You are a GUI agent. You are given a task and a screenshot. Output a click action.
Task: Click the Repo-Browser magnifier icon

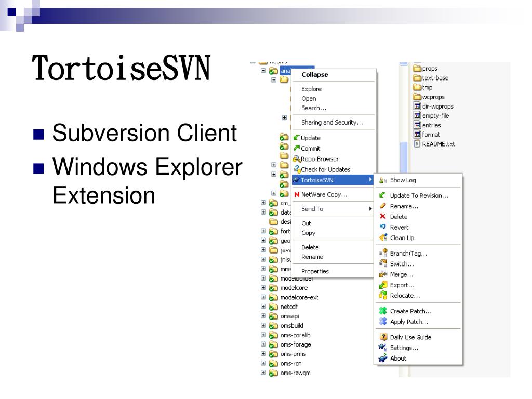coord(297,159)
